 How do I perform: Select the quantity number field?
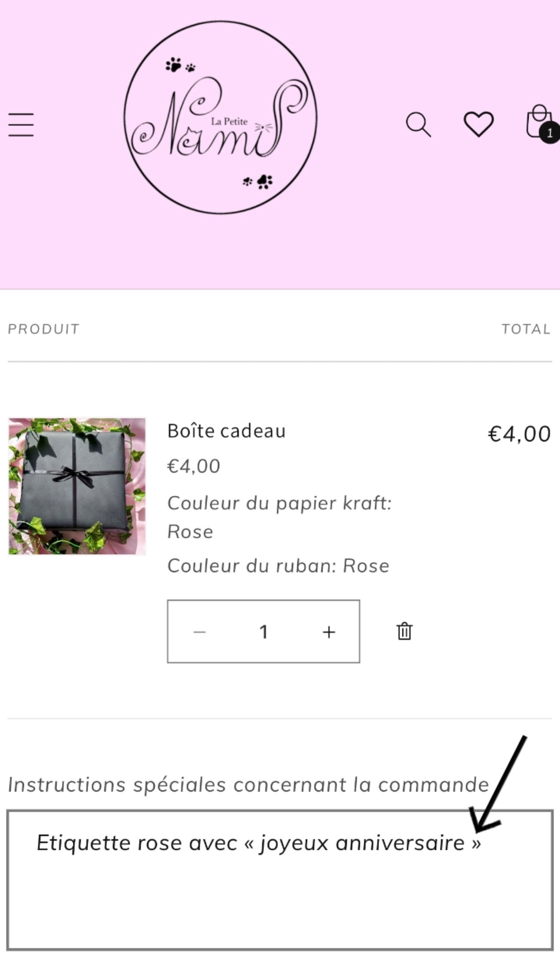pyautogui.click(x=264, y=632)
